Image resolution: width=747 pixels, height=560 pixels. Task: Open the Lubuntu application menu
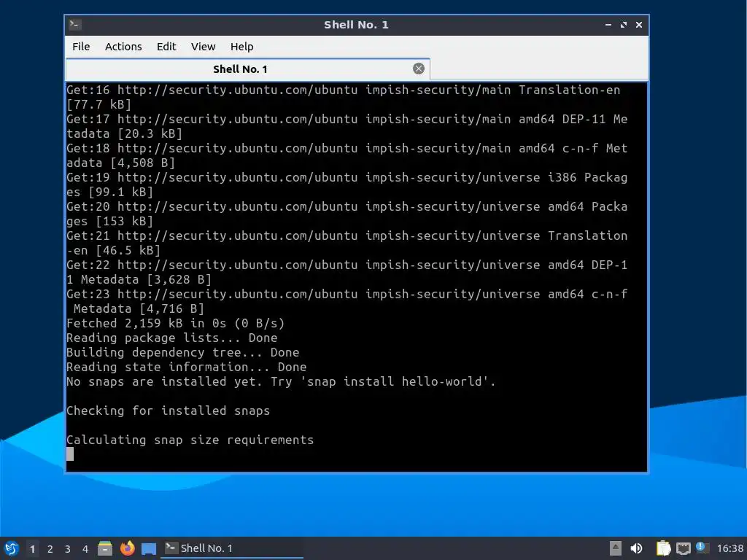12,548
